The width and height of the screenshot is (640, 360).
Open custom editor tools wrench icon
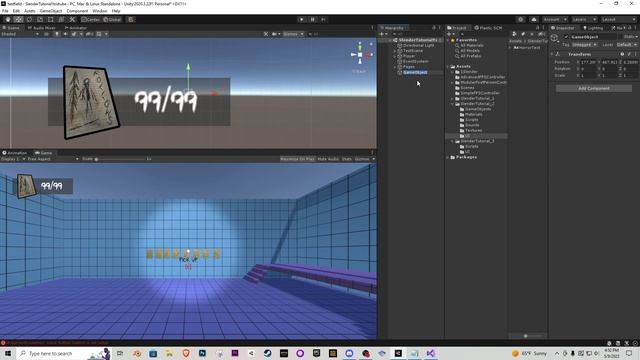(72, 19)
